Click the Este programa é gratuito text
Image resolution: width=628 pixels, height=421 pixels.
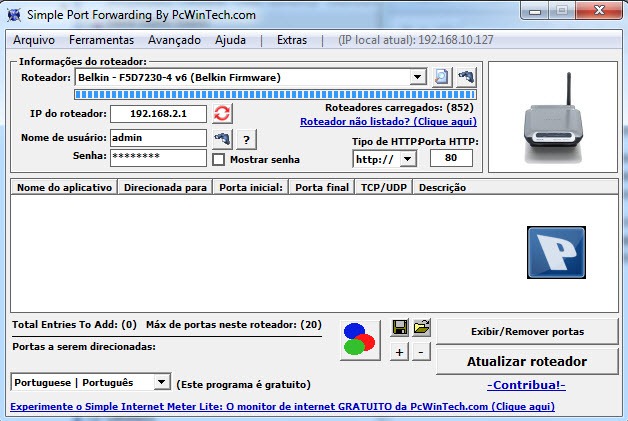coord(243,385)
